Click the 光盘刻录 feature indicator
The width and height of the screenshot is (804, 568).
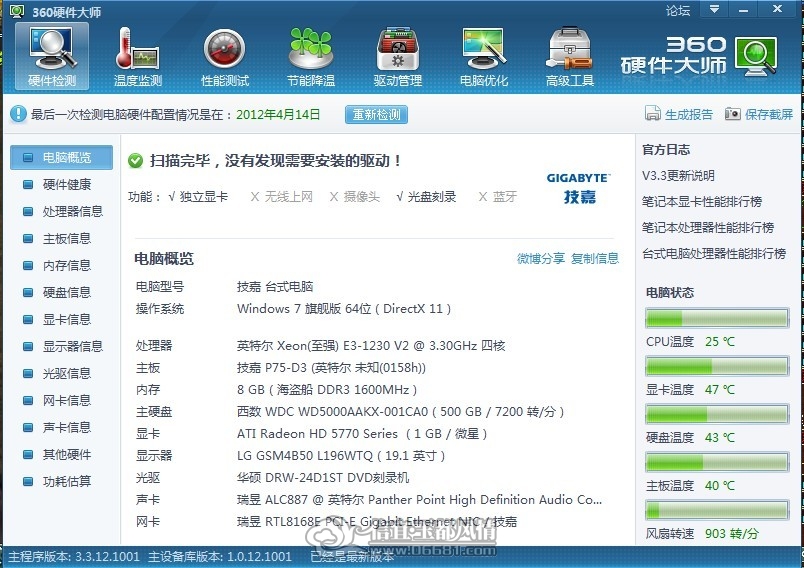[426, 197]
